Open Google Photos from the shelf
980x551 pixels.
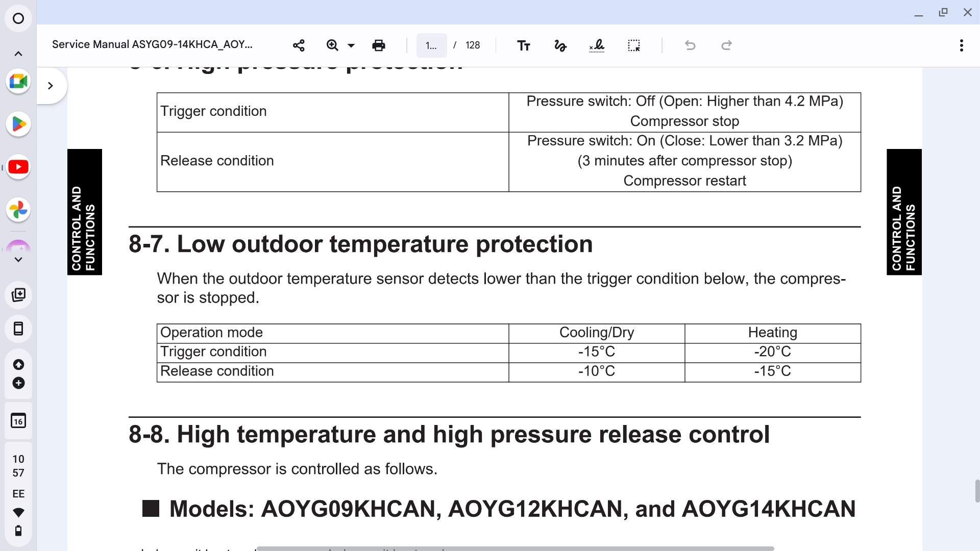(18, 210)
